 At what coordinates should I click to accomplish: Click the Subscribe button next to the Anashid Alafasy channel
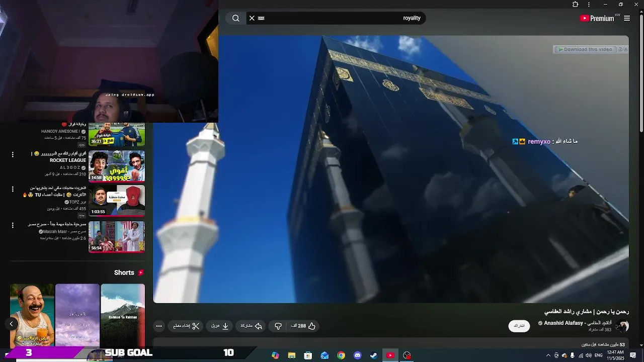pyautogui.click(x=519, y=326)
